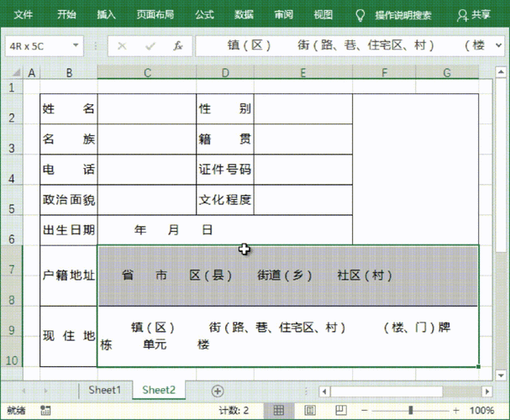Image resolution: width=510 pixels, height=420 pixels.
Task: Switch to Normal view icon
Action: tap(279, 411)
